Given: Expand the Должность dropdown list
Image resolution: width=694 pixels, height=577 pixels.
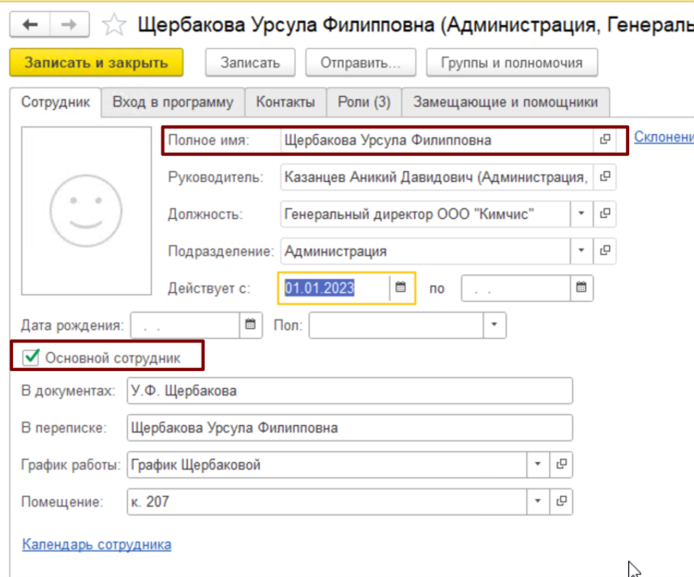Looking at the screenshot, I should [581, 214].
